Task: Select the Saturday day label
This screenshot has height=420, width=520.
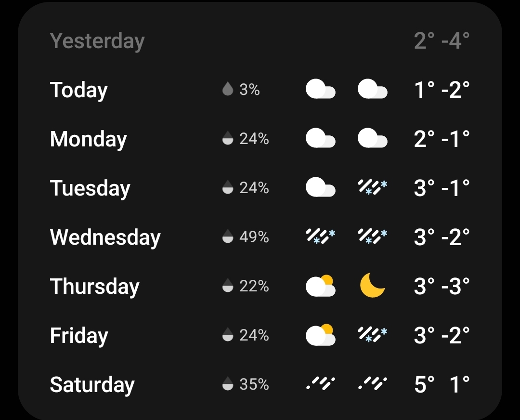Action: pos(92,384)
